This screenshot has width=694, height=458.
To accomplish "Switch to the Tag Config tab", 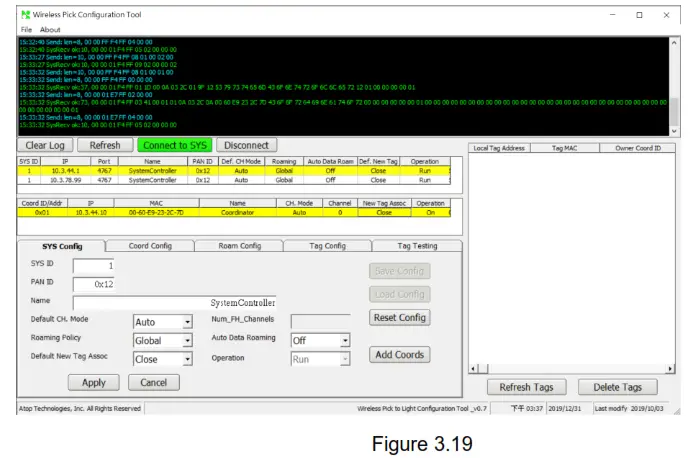I will [x=328, y=246].
